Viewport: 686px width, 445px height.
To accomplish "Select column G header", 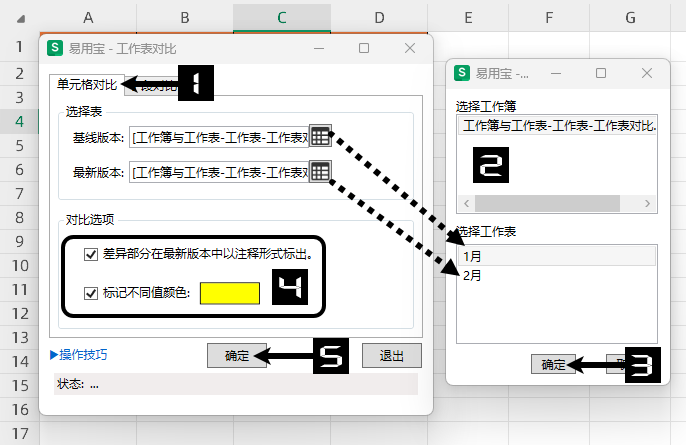I will 630,18.
